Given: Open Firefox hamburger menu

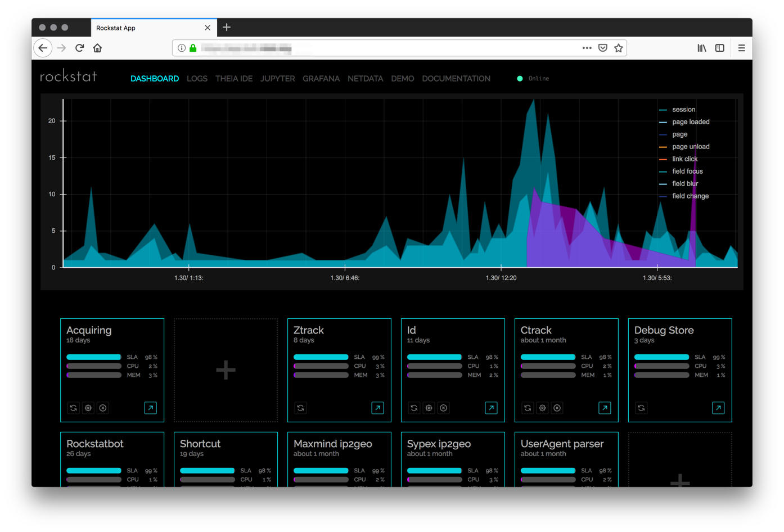Looking at the screenshot, I should coord(742,48).
